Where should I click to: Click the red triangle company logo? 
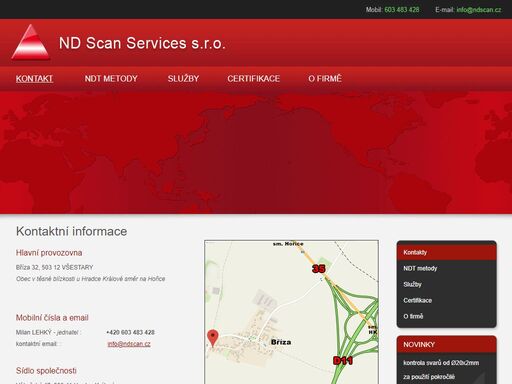[x=31, y=42]
